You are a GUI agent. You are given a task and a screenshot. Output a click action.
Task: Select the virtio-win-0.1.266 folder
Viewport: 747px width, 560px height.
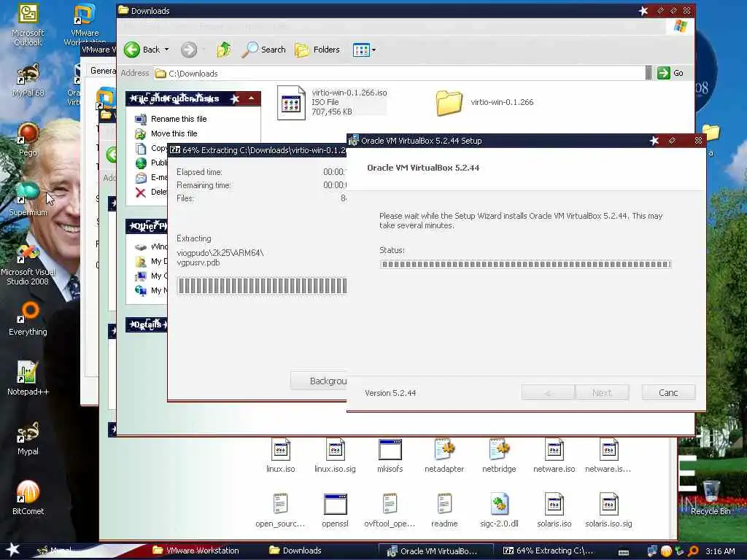click(x=485, y=102)
